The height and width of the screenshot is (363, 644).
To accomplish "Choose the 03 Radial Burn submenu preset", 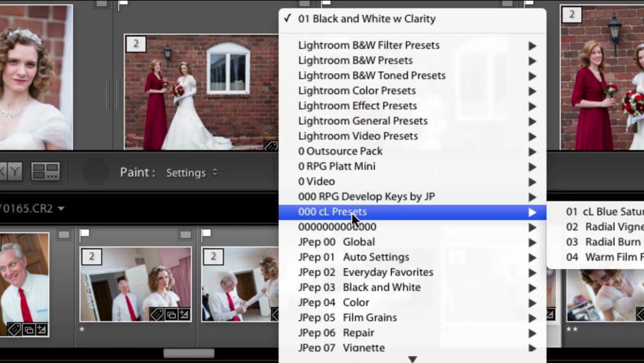I will pyautogui.click(x=596, y=242).
